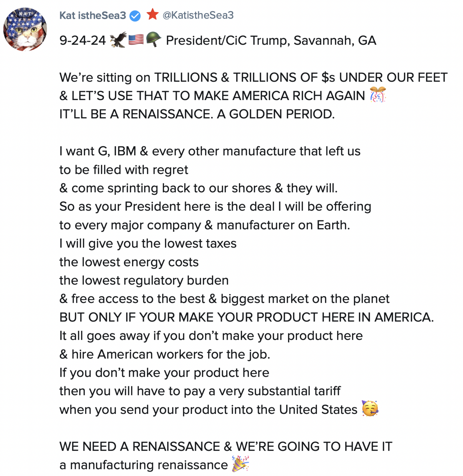
Task: Click the display name Kat istheSea3
Action: [93, 15]
